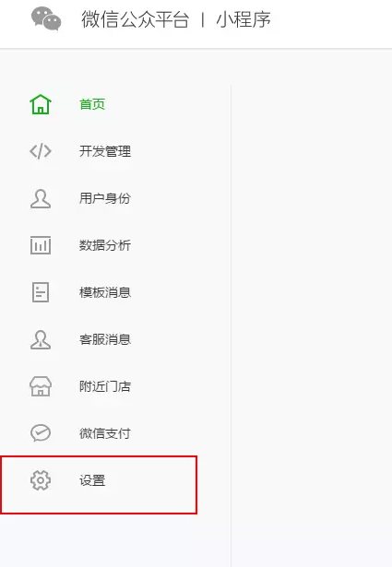
Task: Open the 设置 menu label
Action: pyautogui.click(x=92, y=480)
